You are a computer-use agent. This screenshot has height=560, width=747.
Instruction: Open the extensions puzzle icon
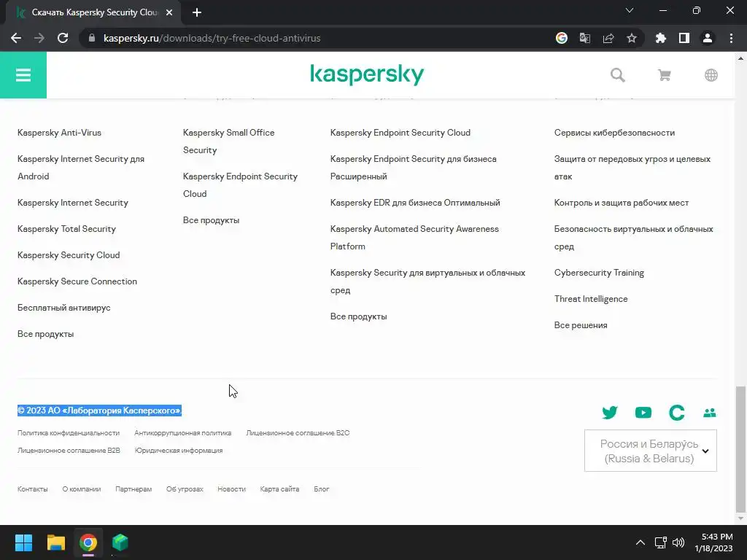tap(661, 38)
